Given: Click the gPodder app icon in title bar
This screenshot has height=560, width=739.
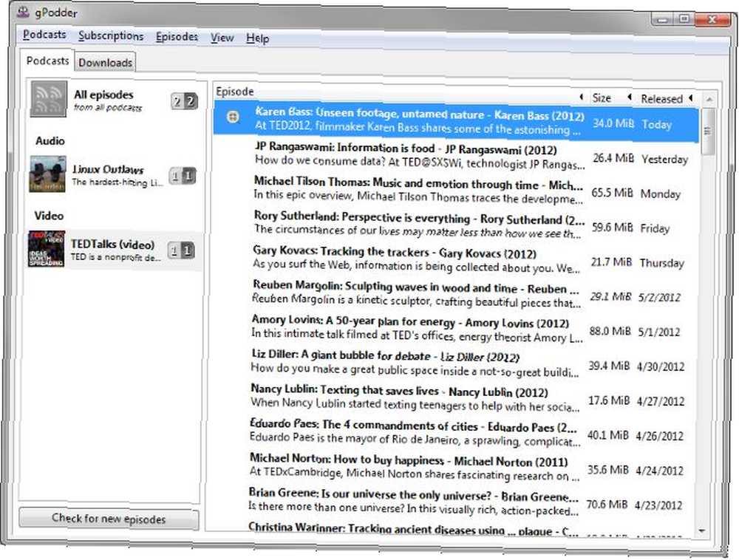Looking at the screenshot, I should [23, 11].
